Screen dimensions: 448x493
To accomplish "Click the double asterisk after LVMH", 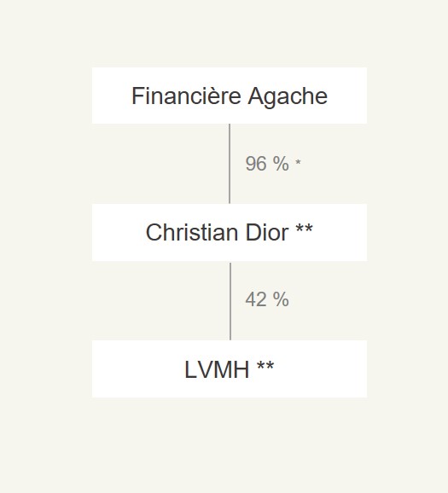I will click(x=265, y=366).
